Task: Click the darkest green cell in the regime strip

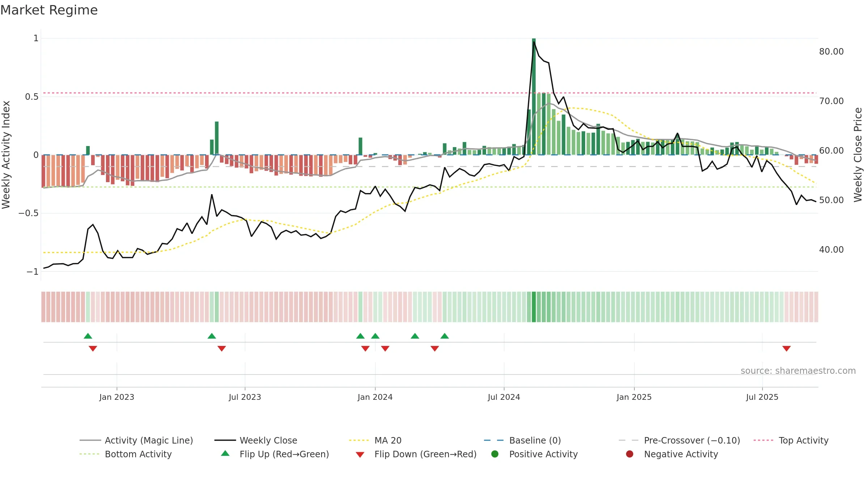Action: pos(534,307)
